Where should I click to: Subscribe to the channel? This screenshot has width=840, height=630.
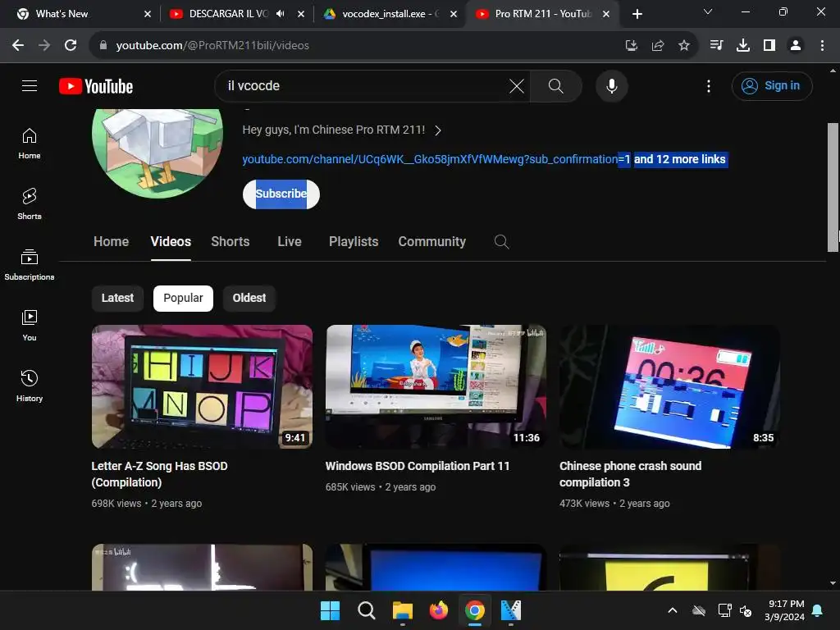pyautogui.click(x=281, y=194)
